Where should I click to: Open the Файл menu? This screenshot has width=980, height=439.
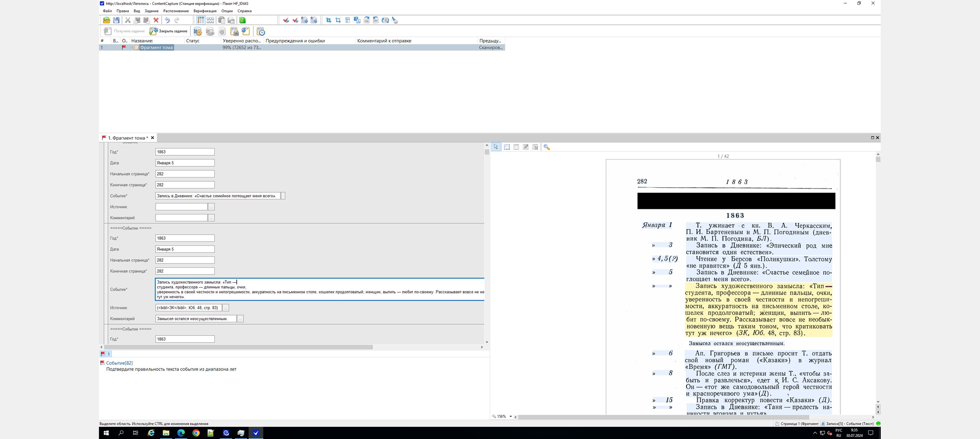tap(107, 11)
